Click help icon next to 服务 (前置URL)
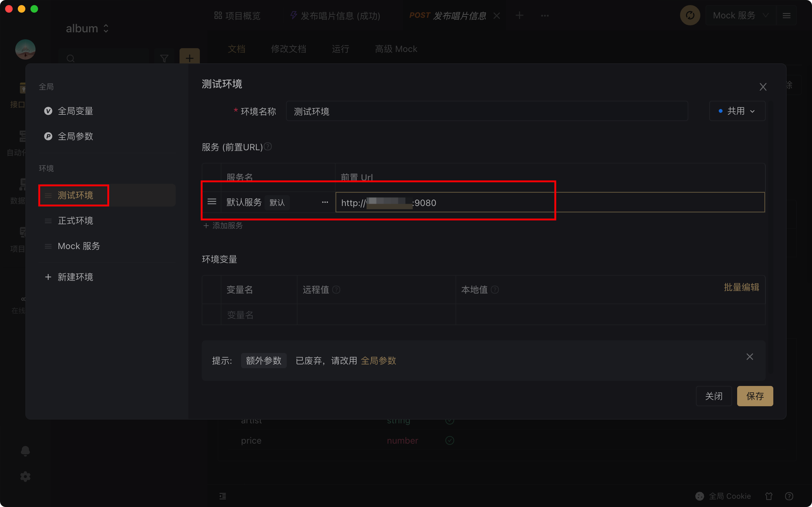Image resolution: width=812 pixels, height=507 pixels. pos(268,146)
